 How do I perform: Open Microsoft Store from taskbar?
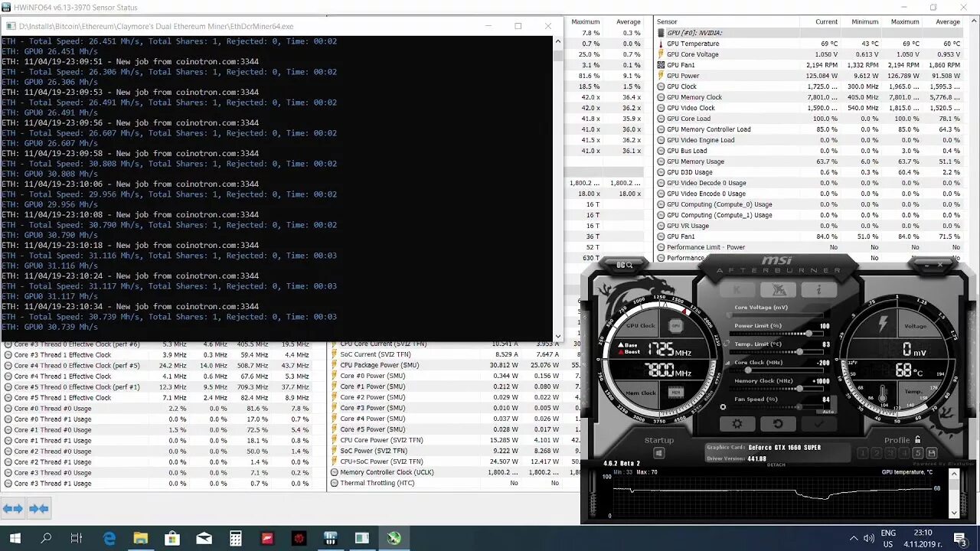click(172, 538)
